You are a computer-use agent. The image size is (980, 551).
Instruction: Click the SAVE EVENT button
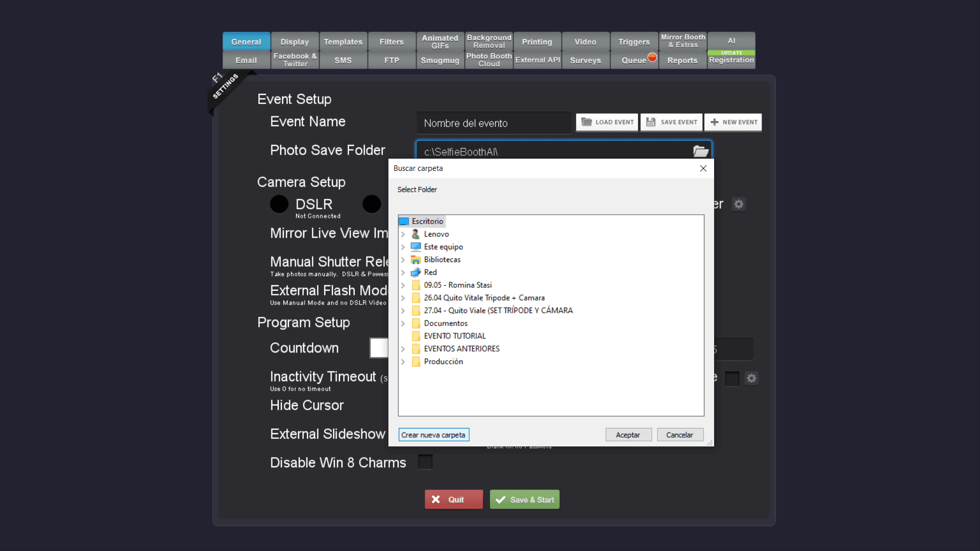[672, 122]
